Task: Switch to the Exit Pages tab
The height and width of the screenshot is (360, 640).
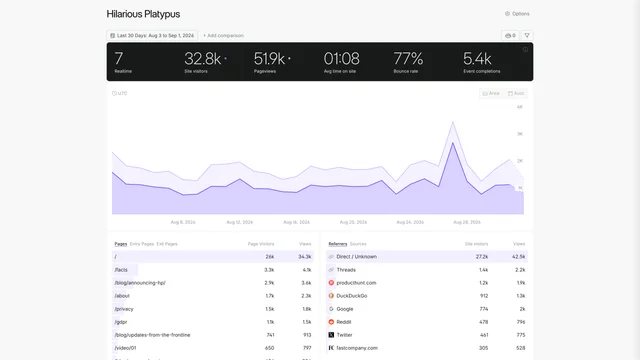Action: point(167,244)
